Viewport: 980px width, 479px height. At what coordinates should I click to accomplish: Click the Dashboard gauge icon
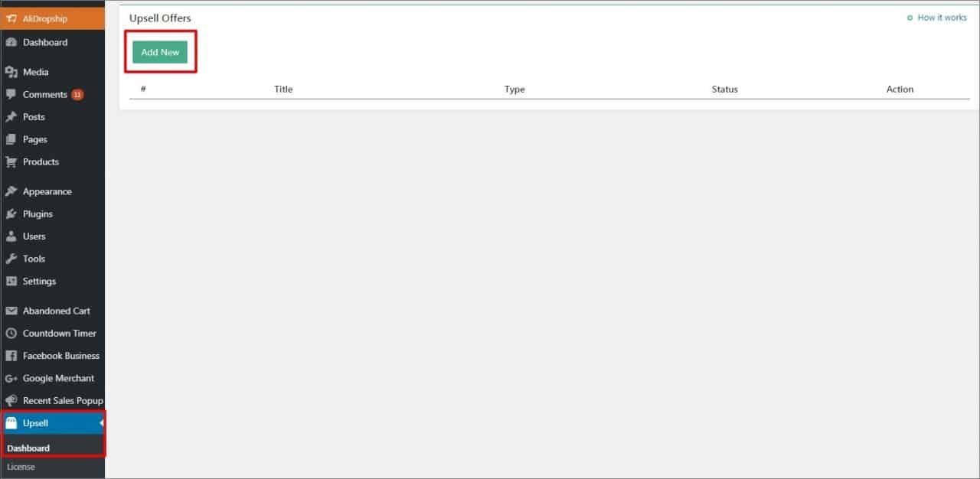tap(11, 42)
